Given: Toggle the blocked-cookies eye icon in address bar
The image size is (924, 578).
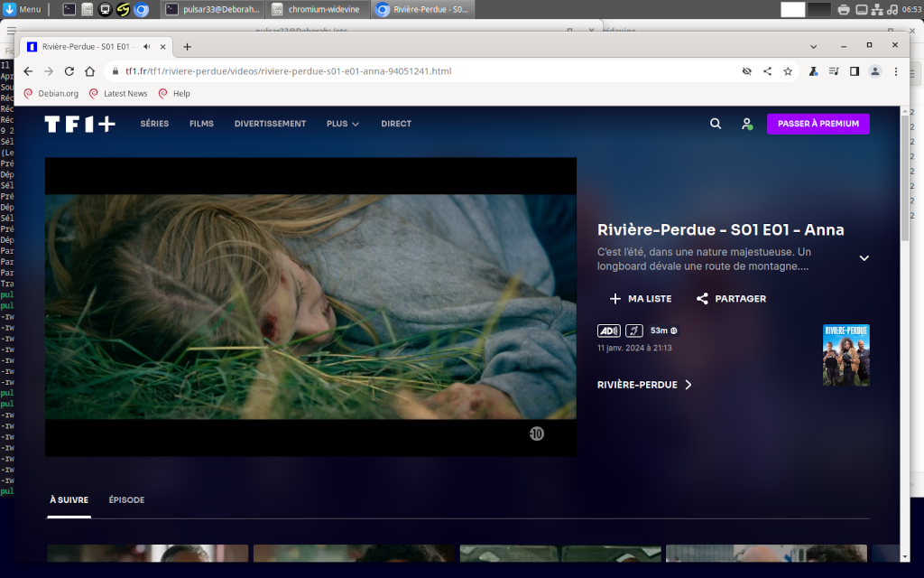Looking at the screenshot, I should [745, 70].
